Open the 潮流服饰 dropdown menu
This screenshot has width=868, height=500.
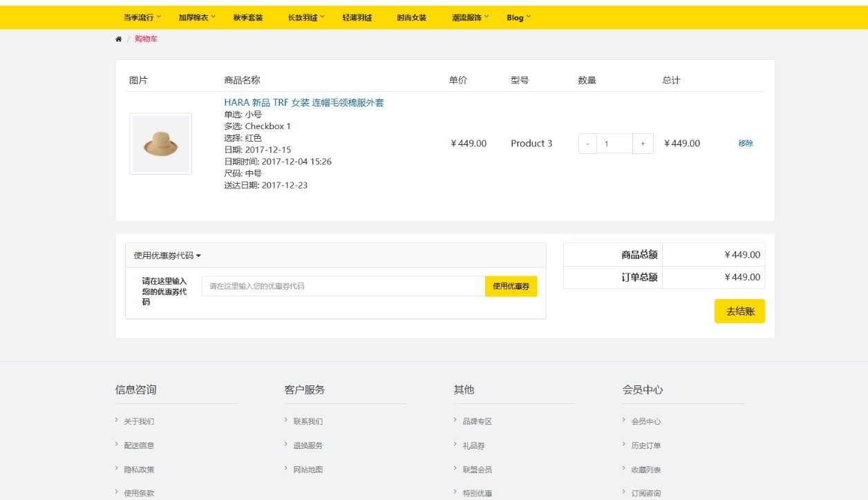tap(469, 17)
